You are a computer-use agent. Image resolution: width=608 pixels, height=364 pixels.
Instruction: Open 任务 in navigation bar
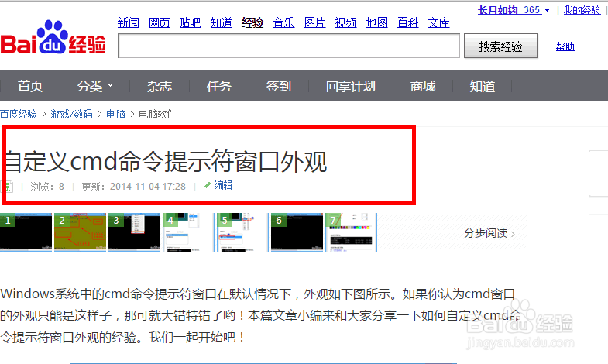coord(218,86)
